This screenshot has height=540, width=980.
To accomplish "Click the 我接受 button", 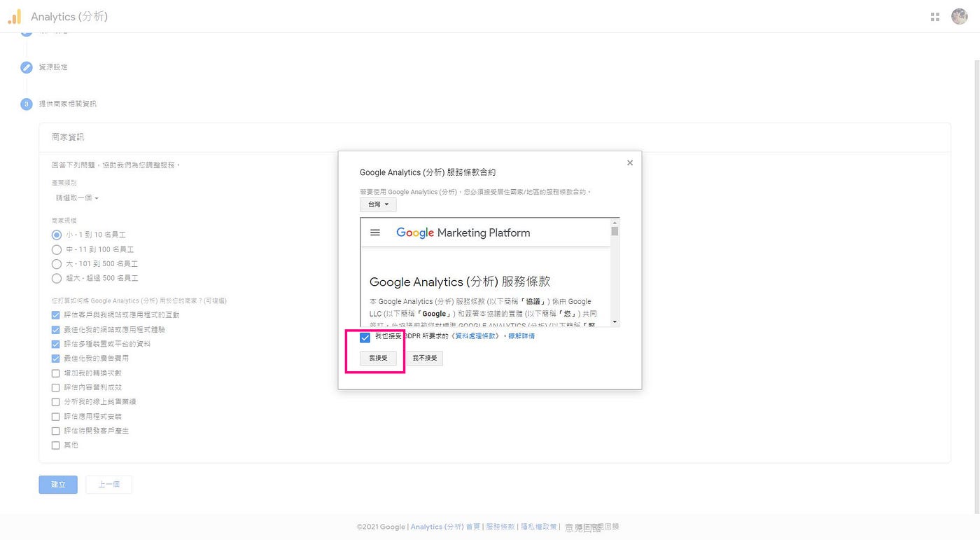I will click(378, 358).
